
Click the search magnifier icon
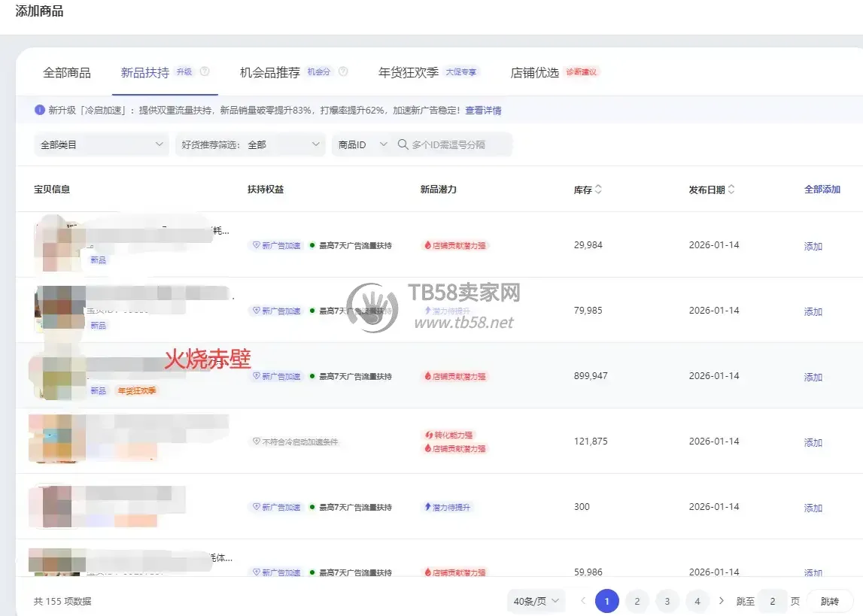click(403, 144)
